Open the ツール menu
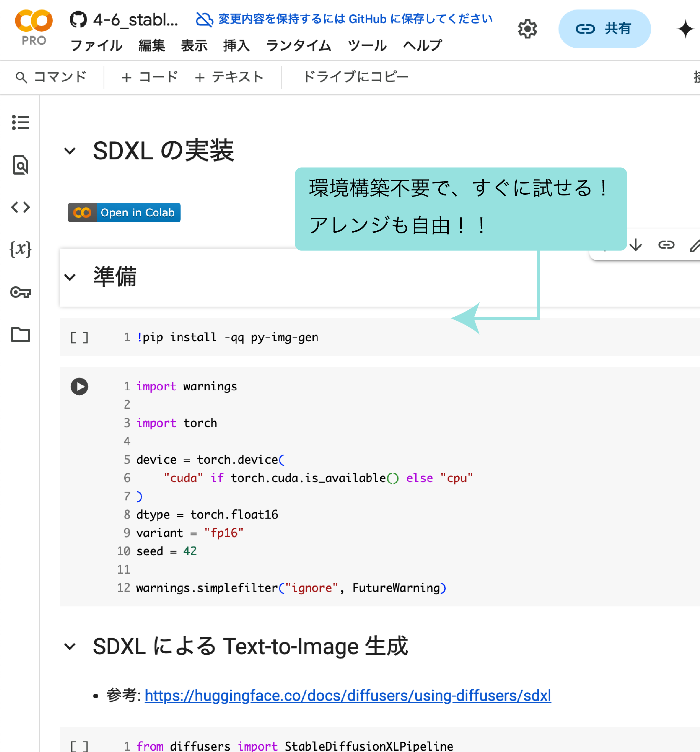The width and height of the screenshot is (700, 752). pyautogui.click(x=367, y=46)
